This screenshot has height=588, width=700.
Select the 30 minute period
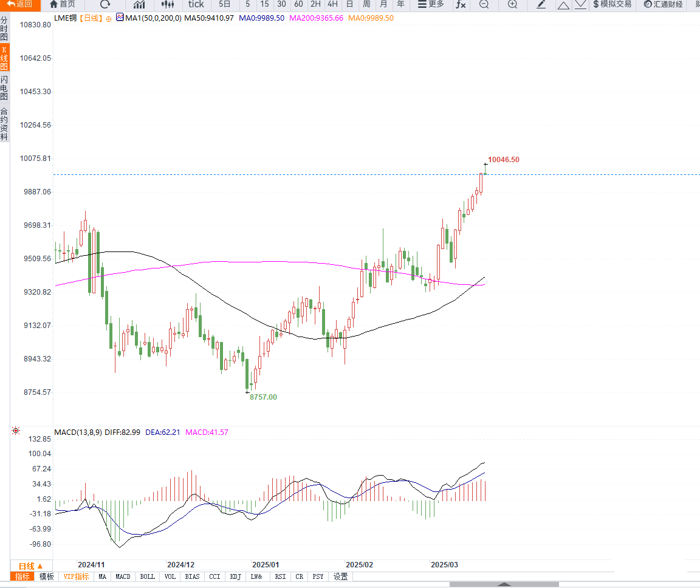281,4
